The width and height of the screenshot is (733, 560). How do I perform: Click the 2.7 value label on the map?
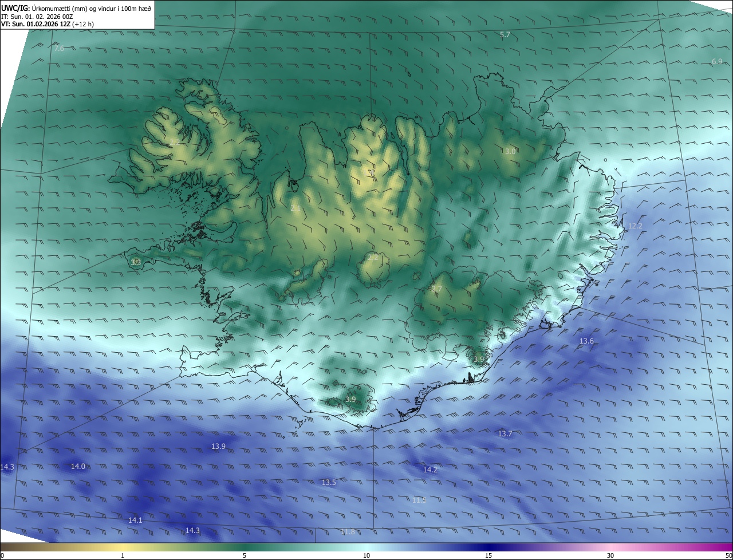coord(436,289)
